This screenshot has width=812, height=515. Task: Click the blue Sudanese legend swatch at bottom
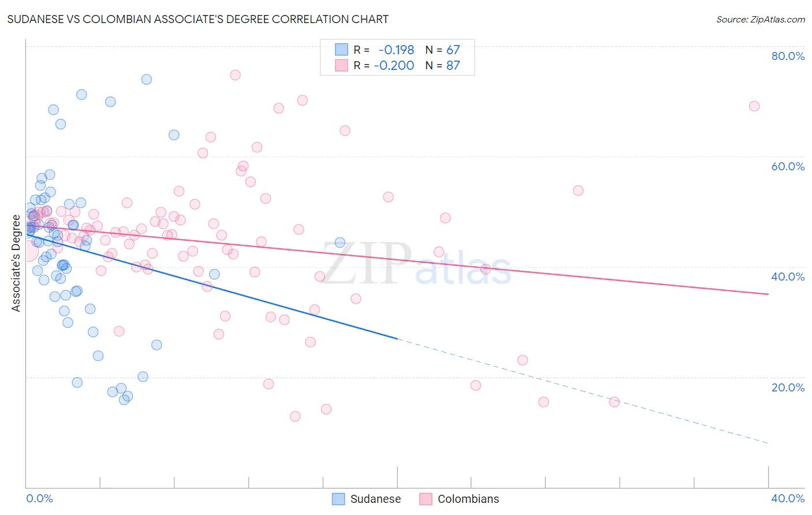coord(338,499)
